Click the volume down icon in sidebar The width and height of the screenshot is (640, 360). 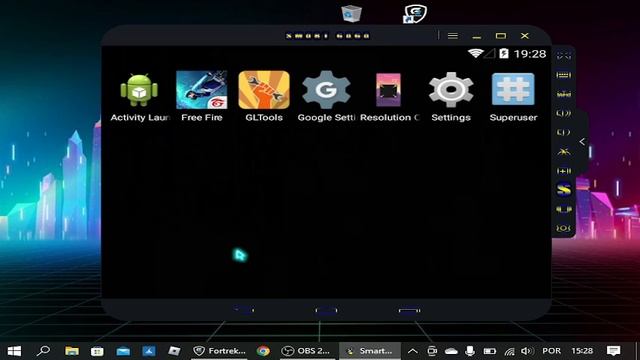click(x=564, y=132)
